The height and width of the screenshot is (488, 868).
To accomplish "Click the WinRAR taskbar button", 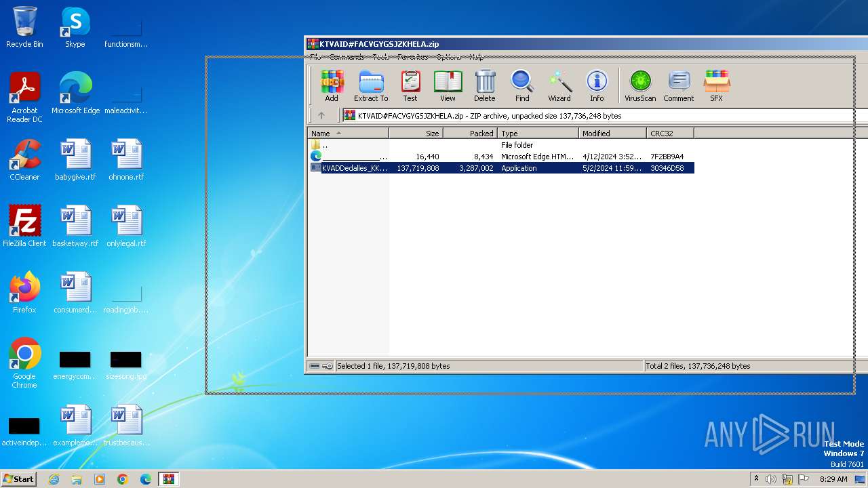I will [x=169, y=479].
